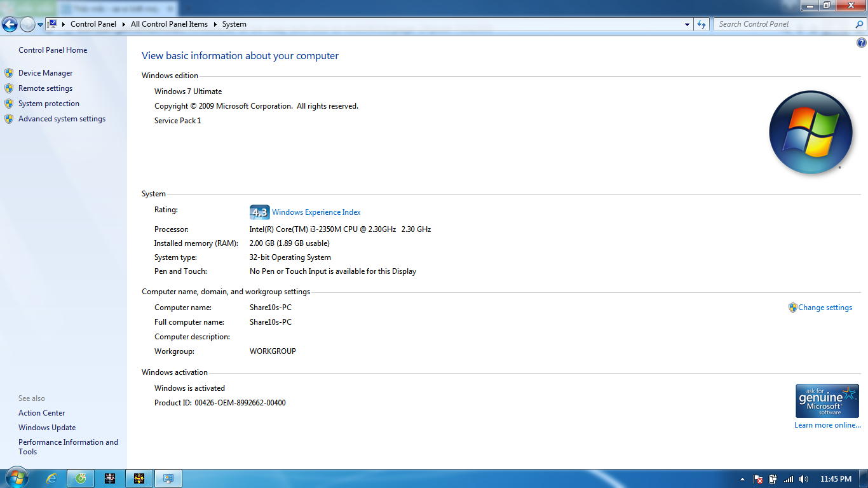868x488 pixels.
Task: Click Change settings link
Action: [x=825, y=308]
